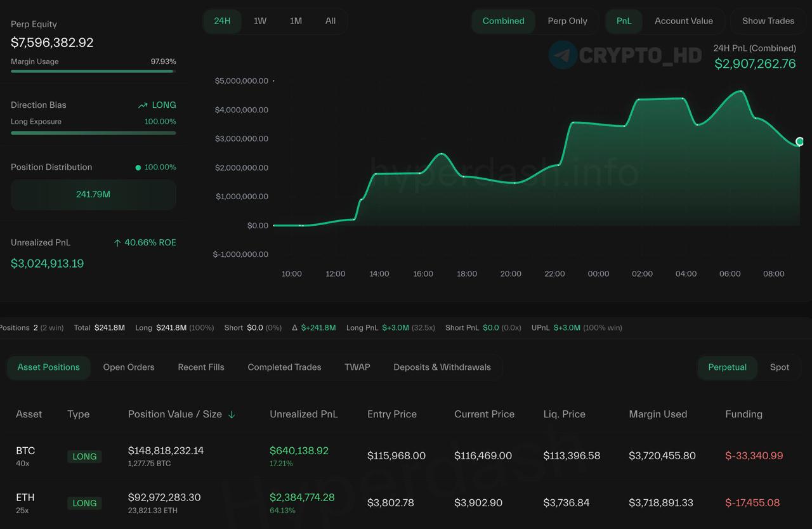Click the Current Price column header
This screenshot has height=529, width=812.
(x=485, y=414)
